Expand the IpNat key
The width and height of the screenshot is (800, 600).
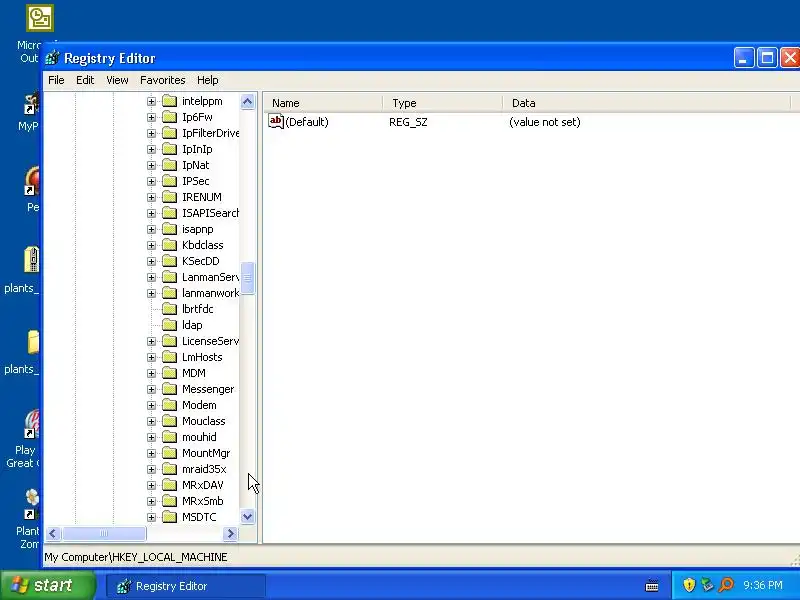pyautogui.click(x=152, y=165)
